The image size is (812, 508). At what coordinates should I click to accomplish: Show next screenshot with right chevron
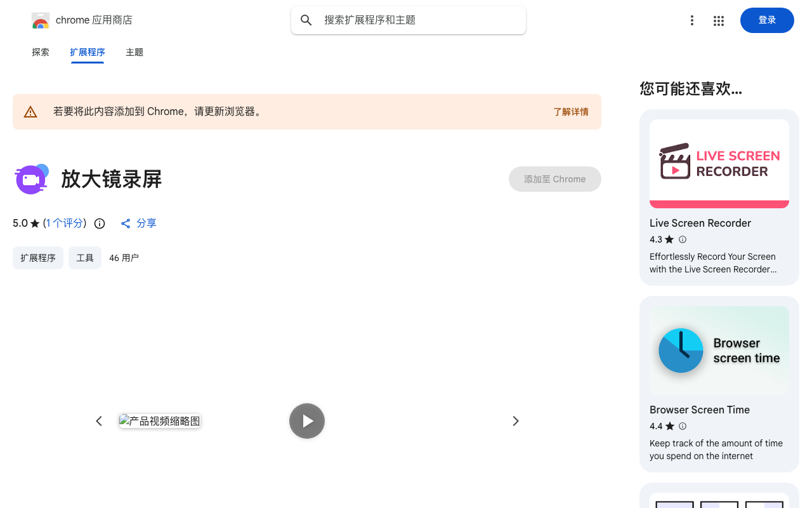click(x=516, y=421)
